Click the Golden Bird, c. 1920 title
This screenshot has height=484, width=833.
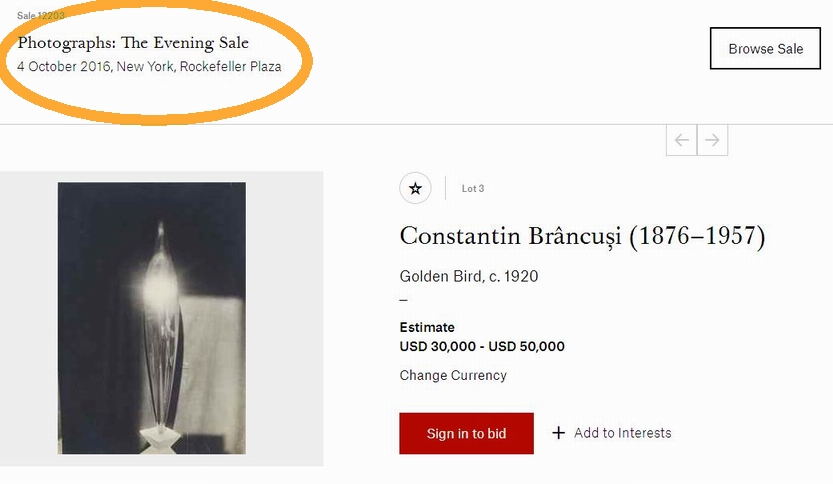pos(469,276)
